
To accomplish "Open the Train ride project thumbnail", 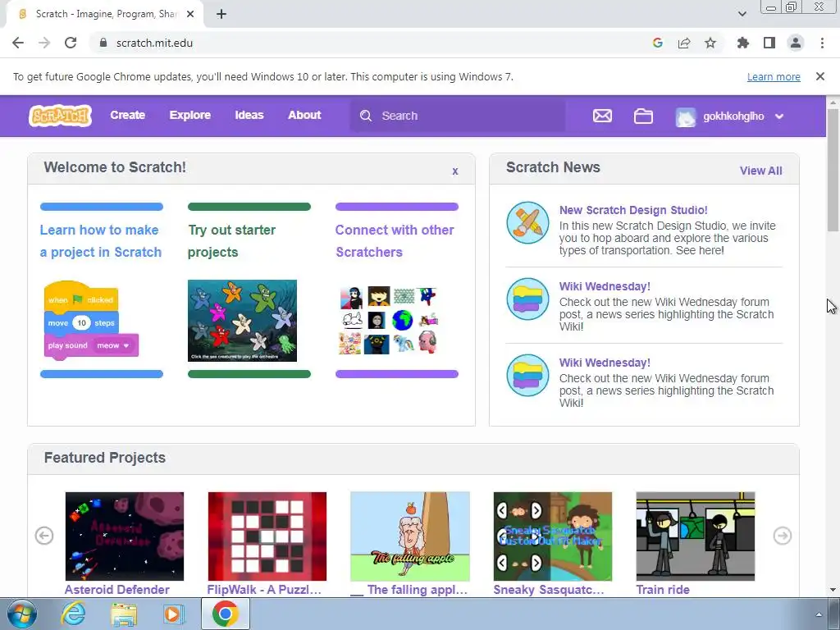I will [x=696, y=536].
